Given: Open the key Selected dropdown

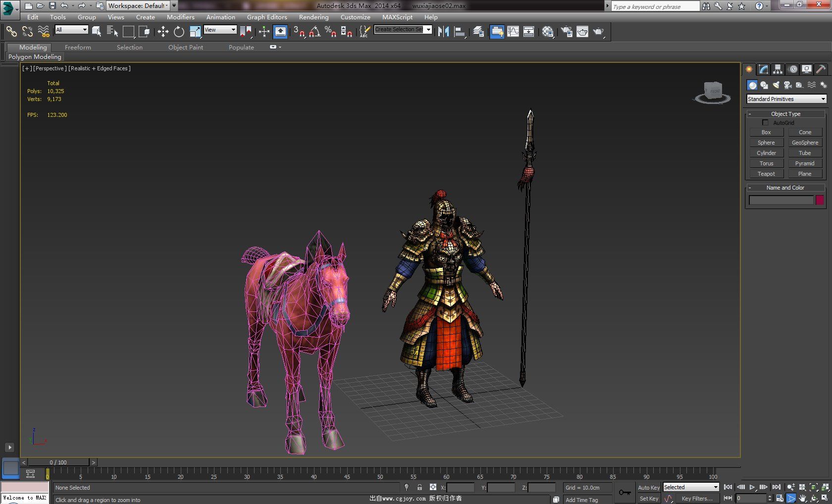Looking at the screenshot, I should point(691,488).
